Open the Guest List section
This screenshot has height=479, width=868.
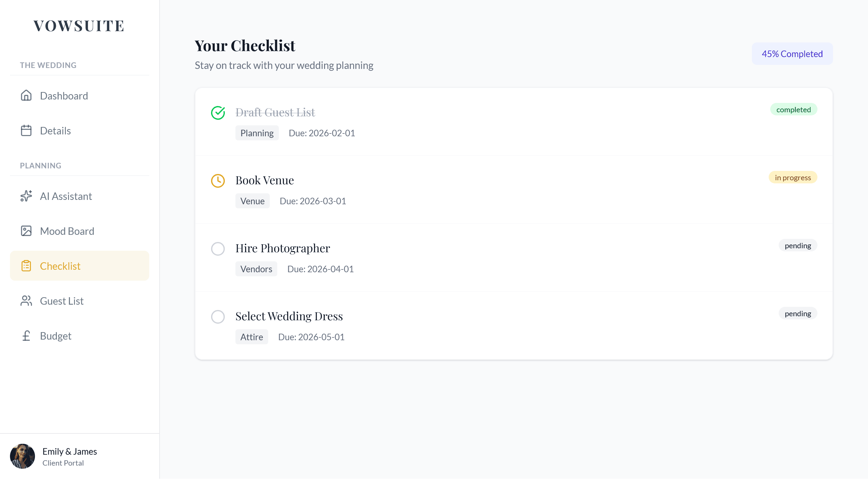[x=62, y=301]
